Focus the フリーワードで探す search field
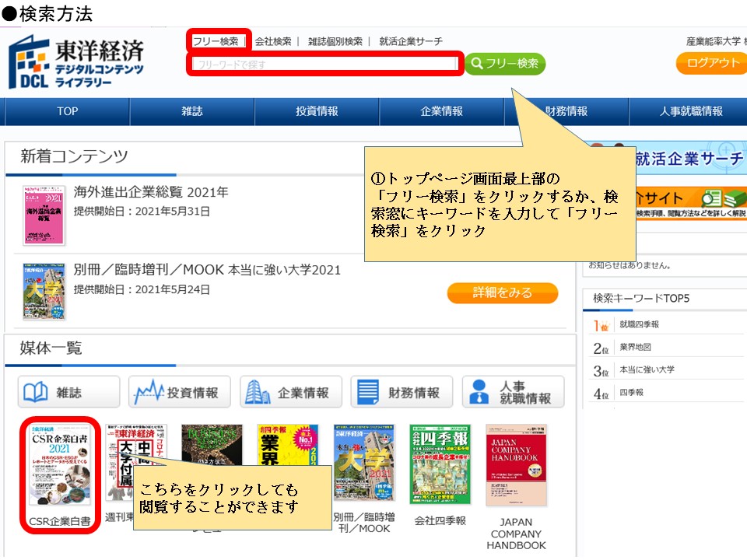Image resolution: width=747 pixels, height=560 pixels. point(324,64)
